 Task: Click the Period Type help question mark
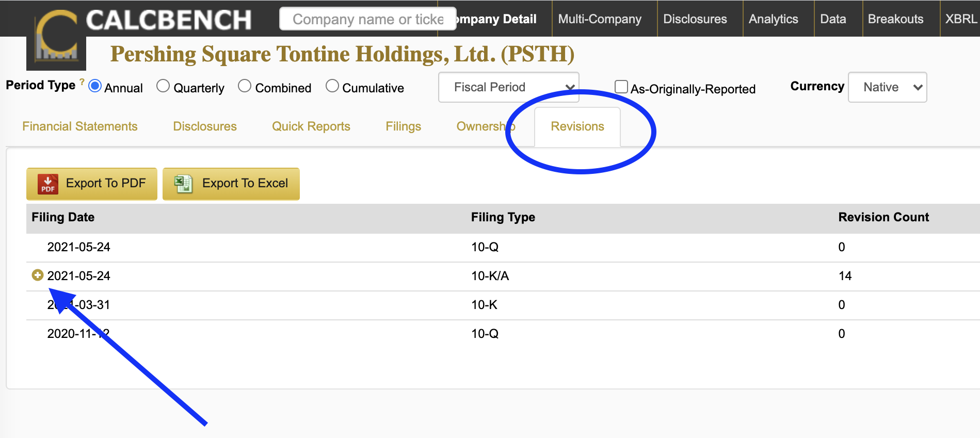(82, 82)
